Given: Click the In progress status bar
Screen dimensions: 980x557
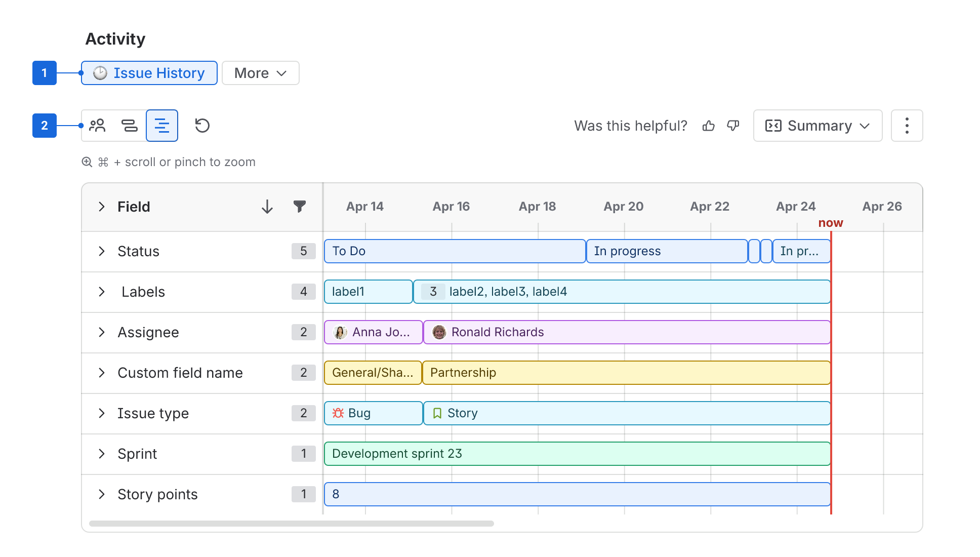Looking at the screenshot, I should coord(667,251).
